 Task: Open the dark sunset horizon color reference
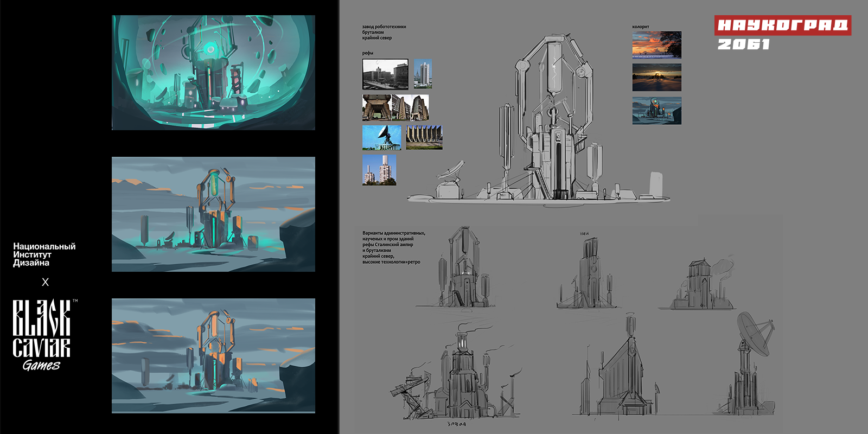[x=657, y=78]
